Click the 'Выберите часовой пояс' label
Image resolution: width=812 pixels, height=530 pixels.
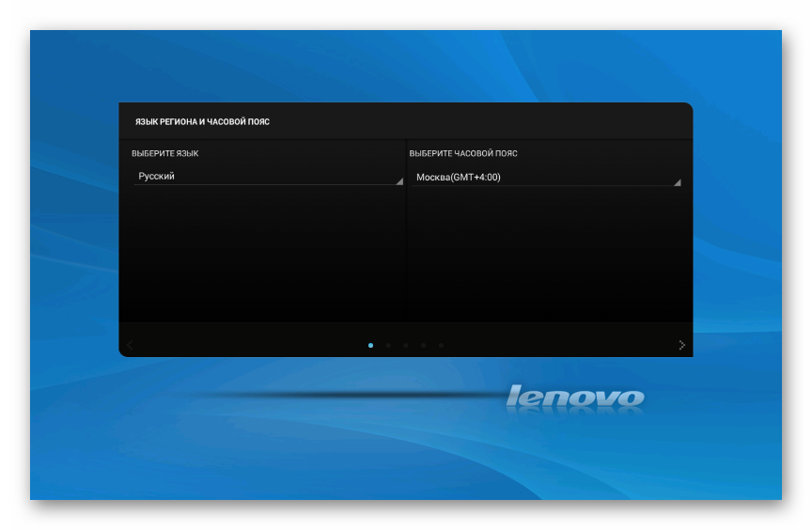pyautogui.click(x=463, y=154)
